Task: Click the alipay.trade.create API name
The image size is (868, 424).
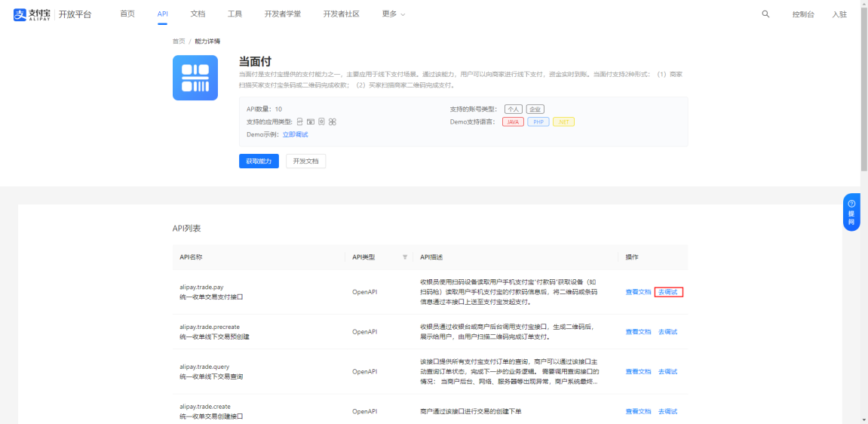Action: 205,407
